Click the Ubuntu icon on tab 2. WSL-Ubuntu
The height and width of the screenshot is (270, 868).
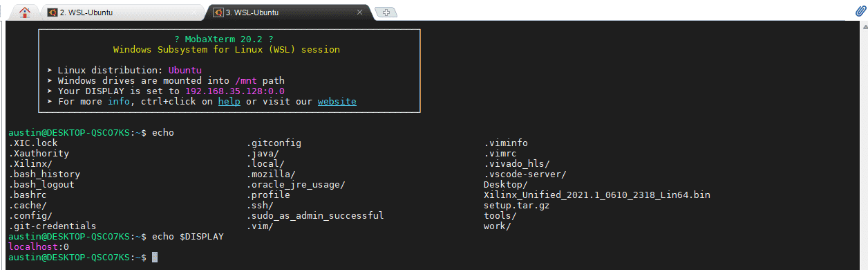[x=53, y=12]
